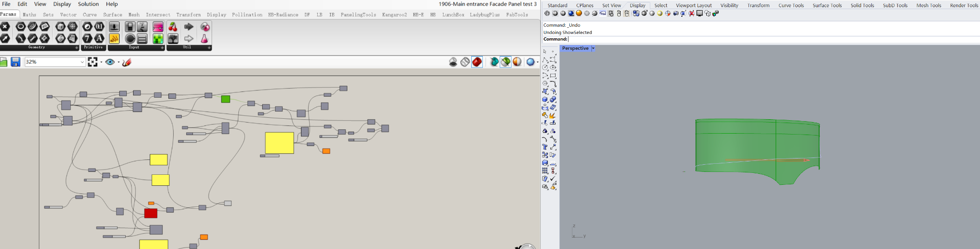980x249 pixels.
Task: Select the Text 'A' primitive icon
Action: (x=99, y=39)
